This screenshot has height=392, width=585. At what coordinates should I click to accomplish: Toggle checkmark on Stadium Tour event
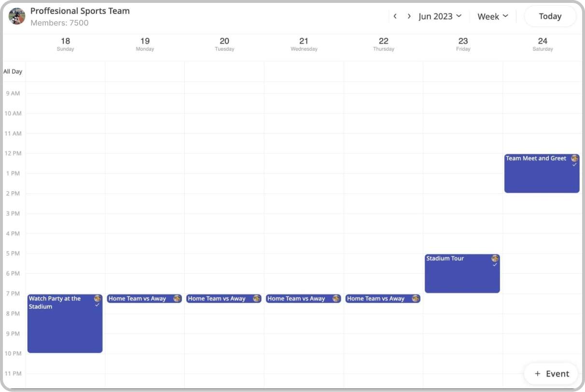pos(495,265)
